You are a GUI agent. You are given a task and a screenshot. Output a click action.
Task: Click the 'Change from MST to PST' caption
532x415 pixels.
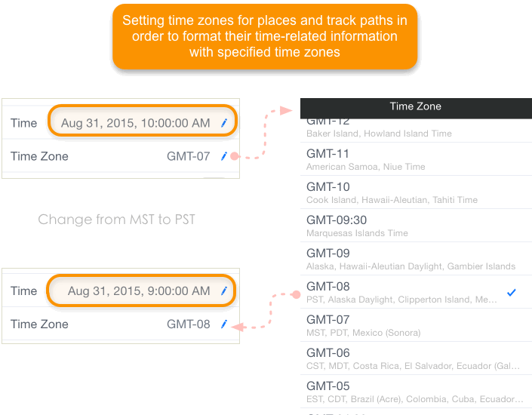click(x=116, y=220)
